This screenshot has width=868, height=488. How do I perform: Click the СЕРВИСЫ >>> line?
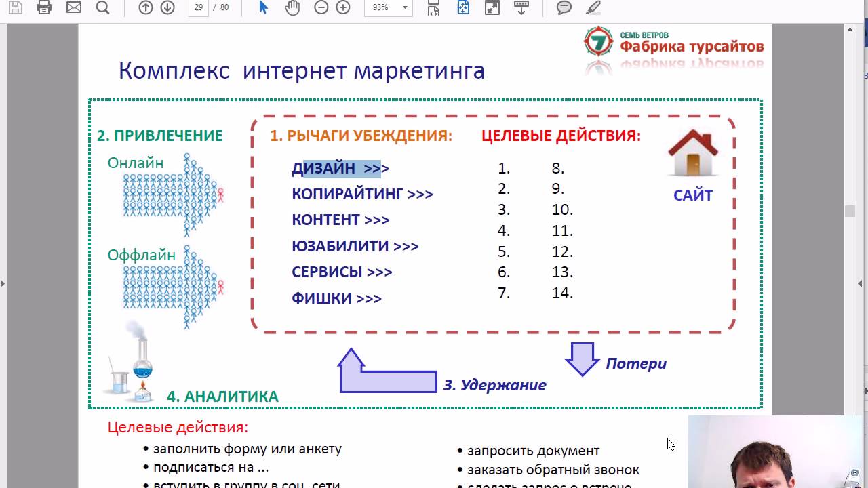(x=342, y=272)
